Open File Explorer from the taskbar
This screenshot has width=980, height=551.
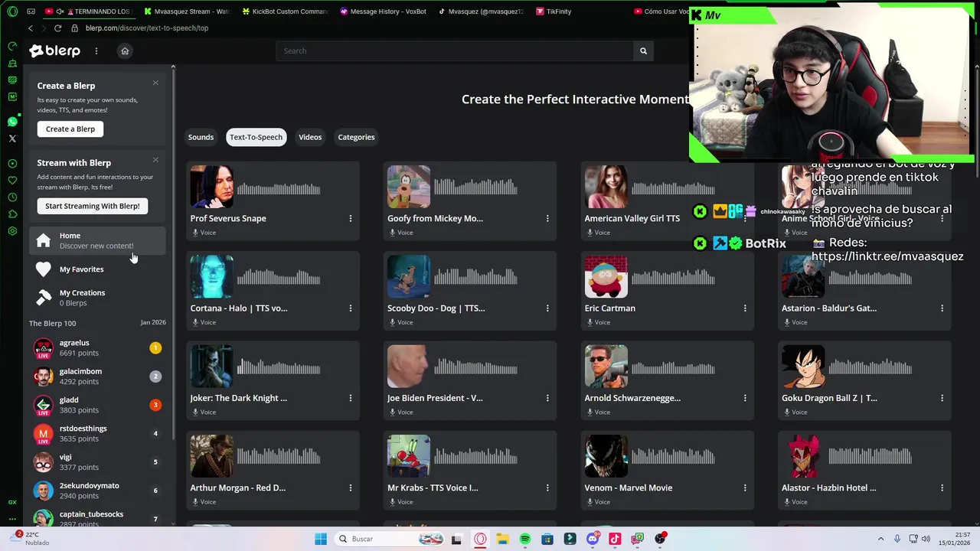point(502,539)
